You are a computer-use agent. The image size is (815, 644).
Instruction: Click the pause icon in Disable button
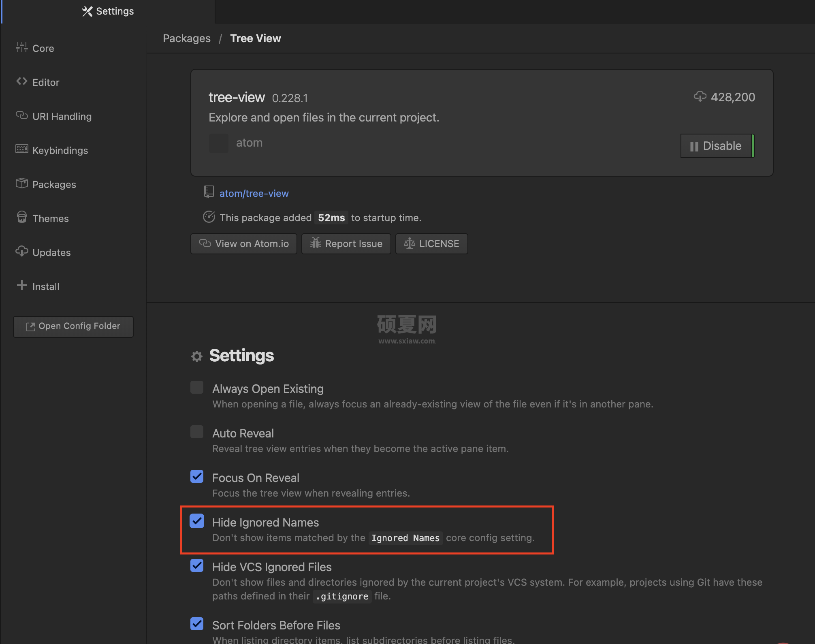point(694,146)
